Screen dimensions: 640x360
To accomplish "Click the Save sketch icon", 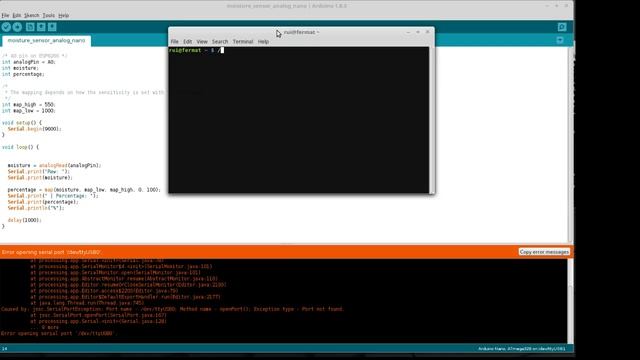I will pos(52,27).
